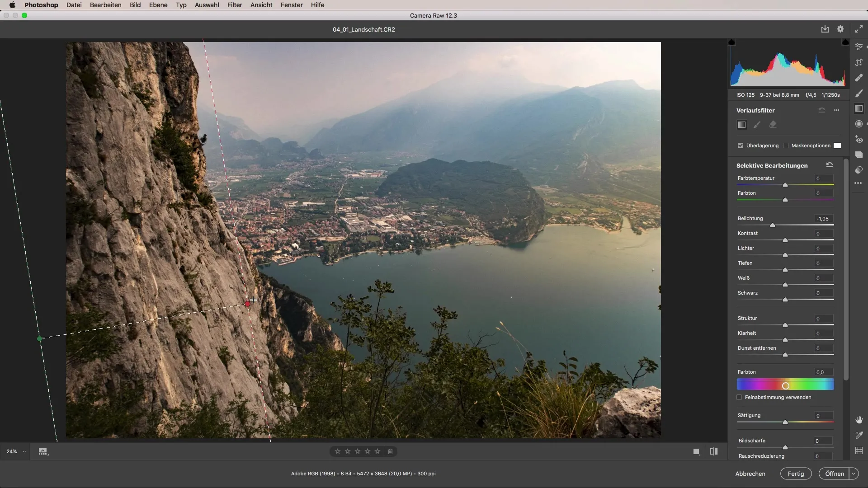Open workflow options link Adobe RGB (1998)
This screenshot has height=488, width=868.
tap(363, 474)
